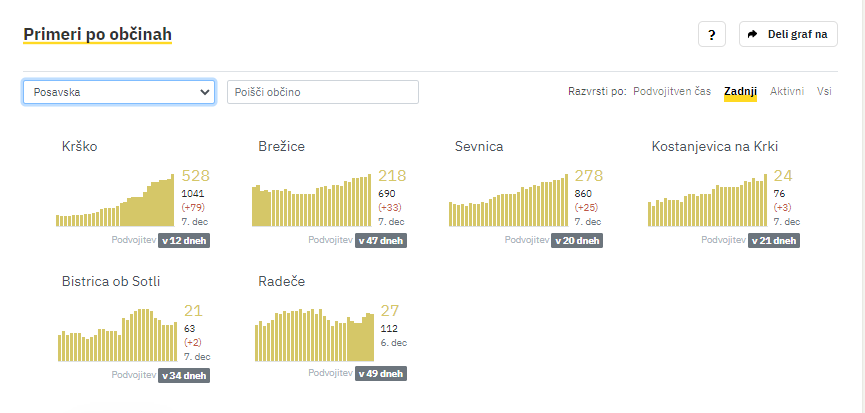865x413 pixels.
Task: Click the Primeri po občinah heading link
Action: [x=98, y=34]
